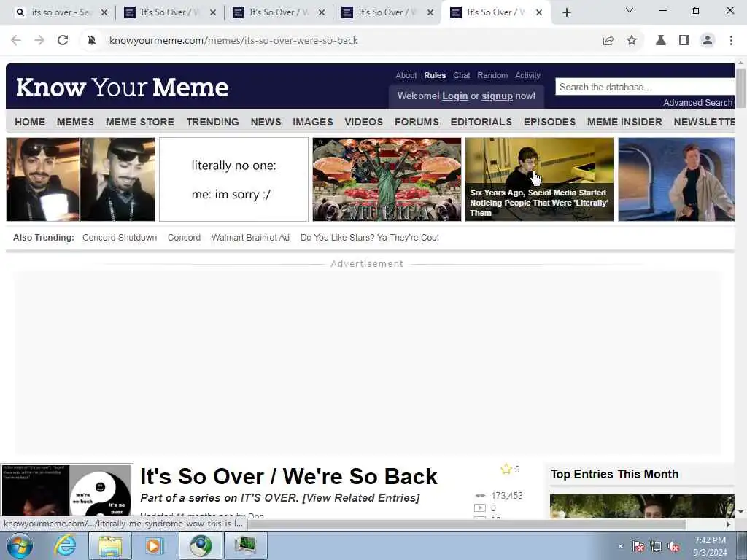The image size is (747, 560).
Task: Click the taskbar clock showing 7:42 PM
Action: point(710,546)
